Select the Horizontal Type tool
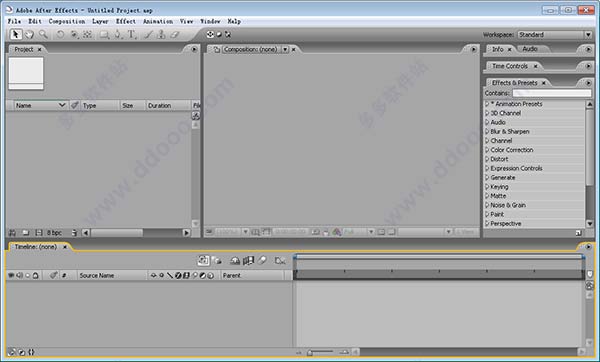The width and height of the screenshot is (600, 362). coord(132,34)
